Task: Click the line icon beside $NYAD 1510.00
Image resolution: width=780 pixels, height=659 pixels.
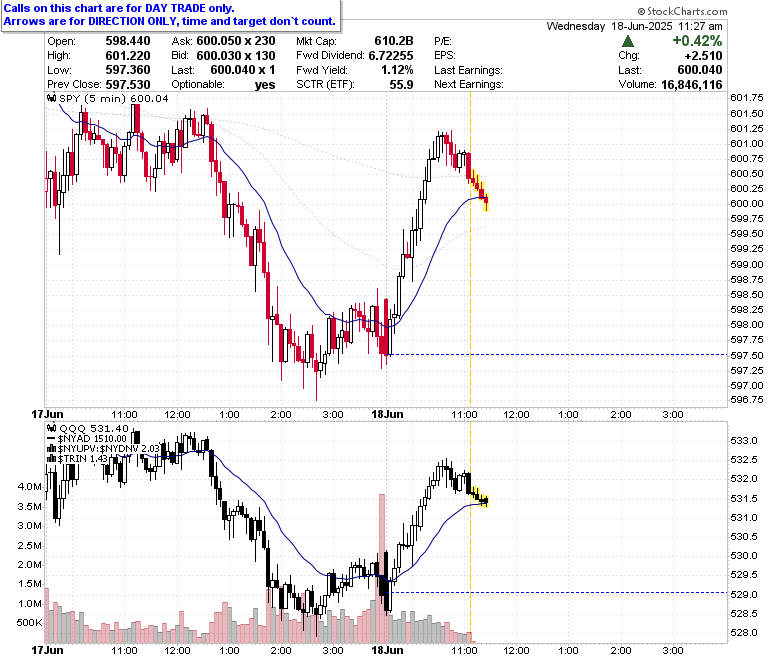Action: (52, 439)
